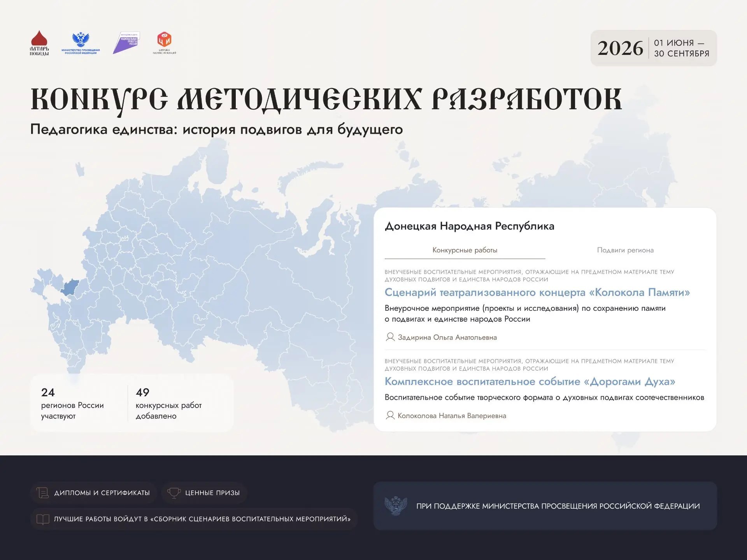Click the orange cube logo in the header
Viewport: 747px width, 560px height.
tap(164, 43)
